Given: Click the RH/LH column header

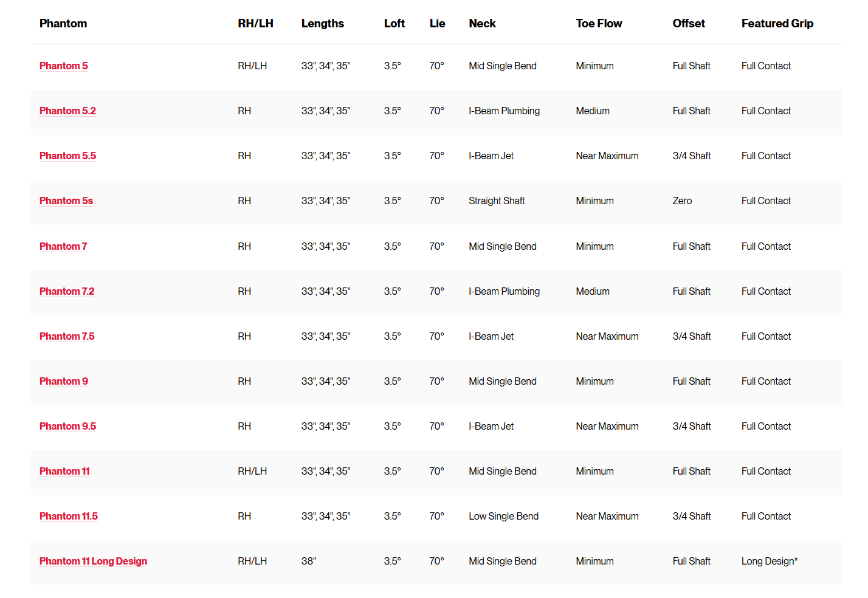Looking at the screenshot, I should click(255, 24).
